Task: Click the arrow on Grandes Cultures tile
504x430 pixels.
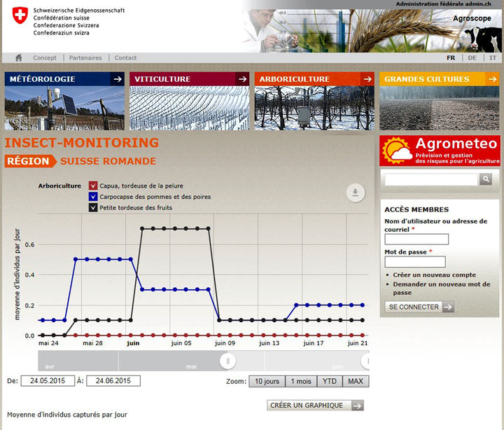Action: click(x=492, y=79)
